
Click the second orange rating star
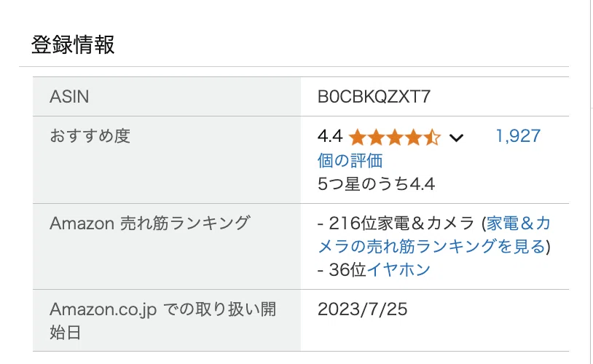(x=376, y=137)
